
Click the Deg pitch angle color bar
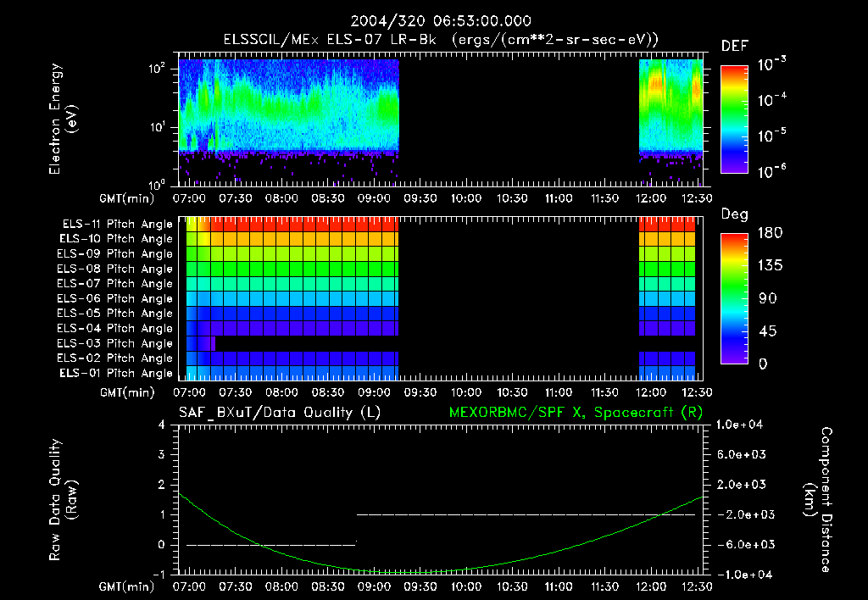click(x=734, y=298)
